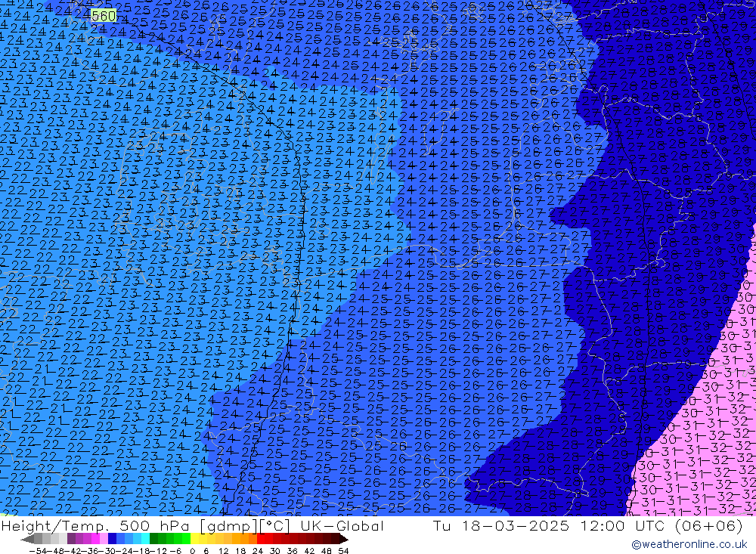Viewport: 756px width, 554px height.
Task: Click the dark right arrow of color scale
Action: (344, 539)
